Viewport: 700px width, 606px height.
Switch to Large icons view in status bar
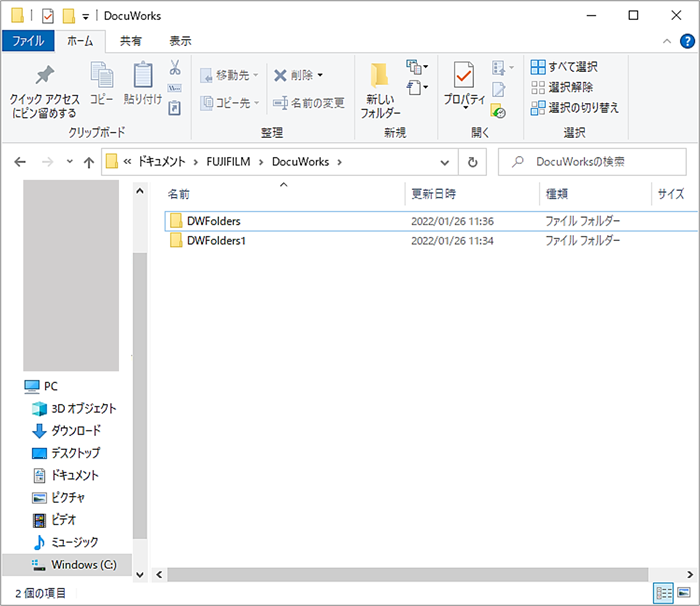(x=684, y=593)
